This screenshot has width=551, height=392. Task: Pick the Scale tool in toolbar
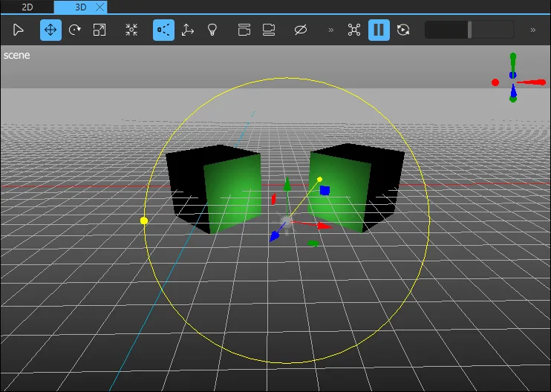tap(100, 30)
